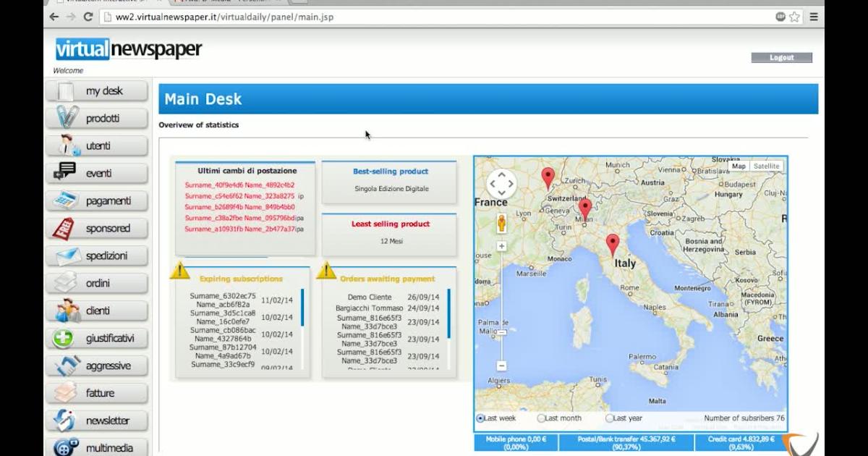
Task: Open the pagamenti credit card icon
Action: point(66,200)
